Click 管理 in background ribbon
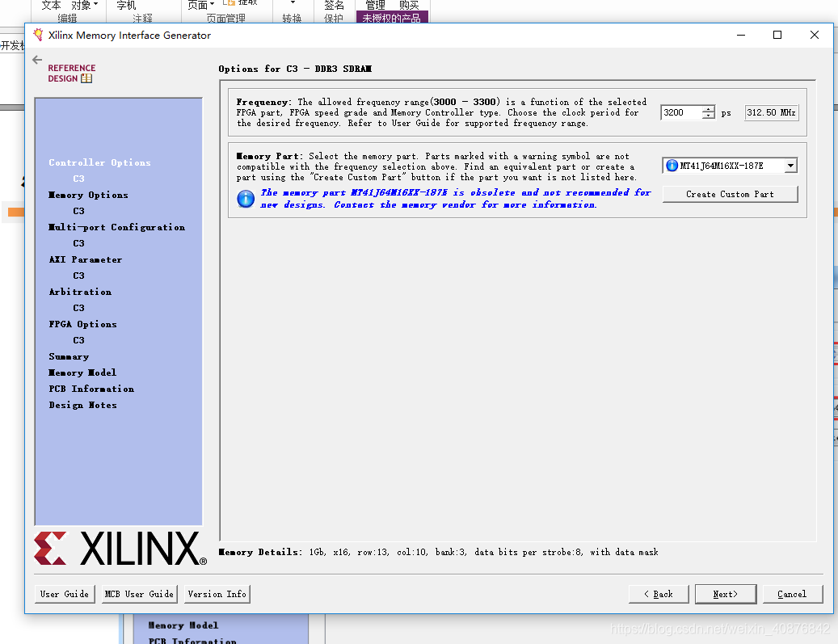Viewport: 838px width, 644px height. [x=375, y=5]
